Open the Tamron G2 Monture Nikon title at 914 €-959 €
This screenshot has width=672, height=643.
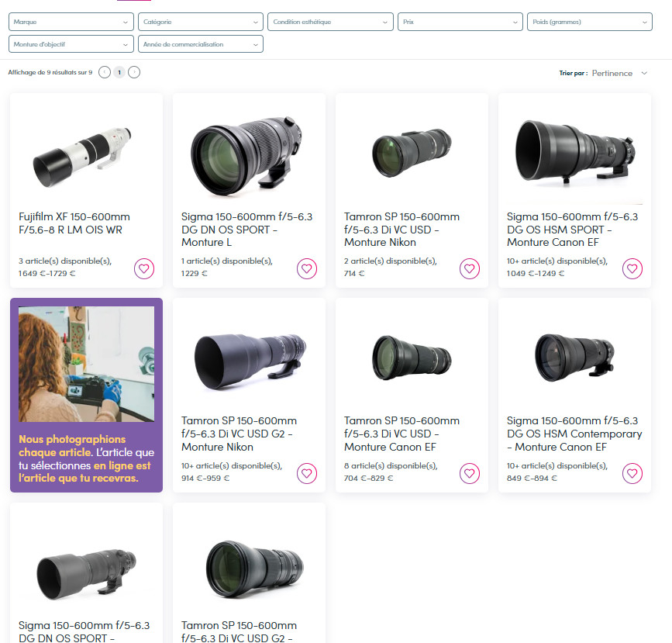tap(239, 434)
